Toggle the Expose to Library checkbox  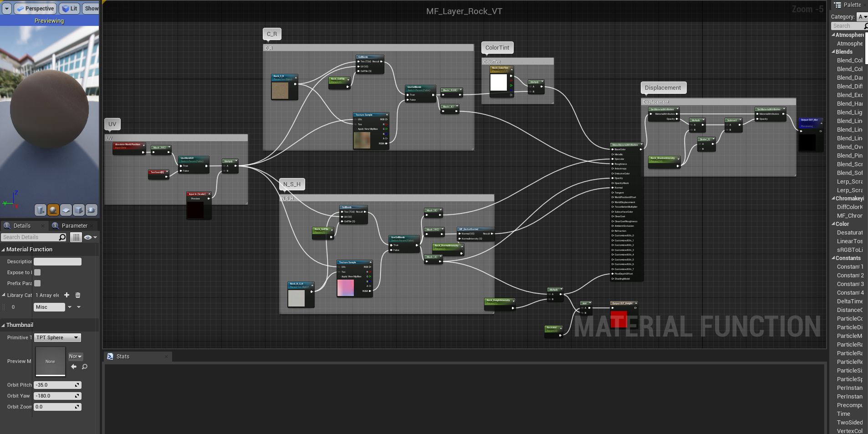point(38,272)
